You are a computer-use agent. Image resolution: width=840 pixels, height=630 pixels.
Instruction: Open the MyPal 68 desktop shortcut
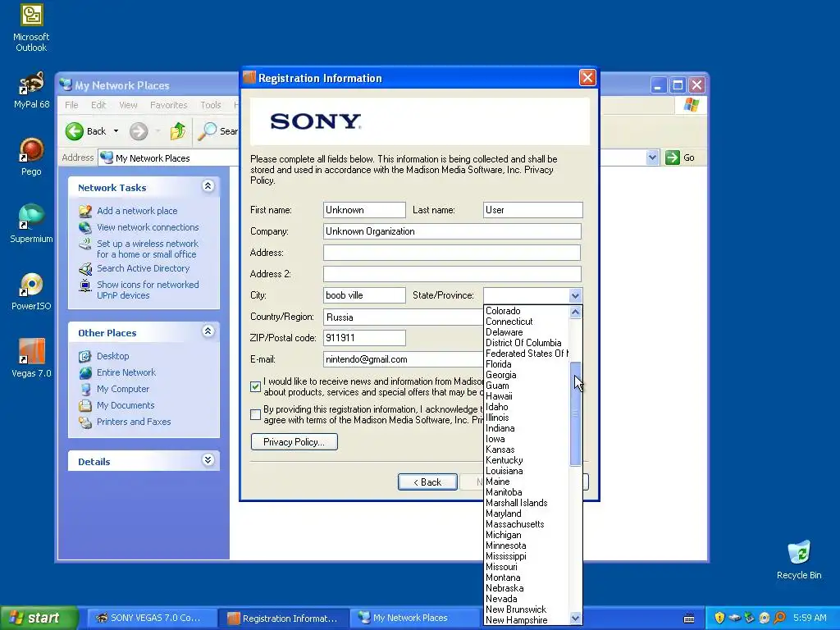coord(31,90)
